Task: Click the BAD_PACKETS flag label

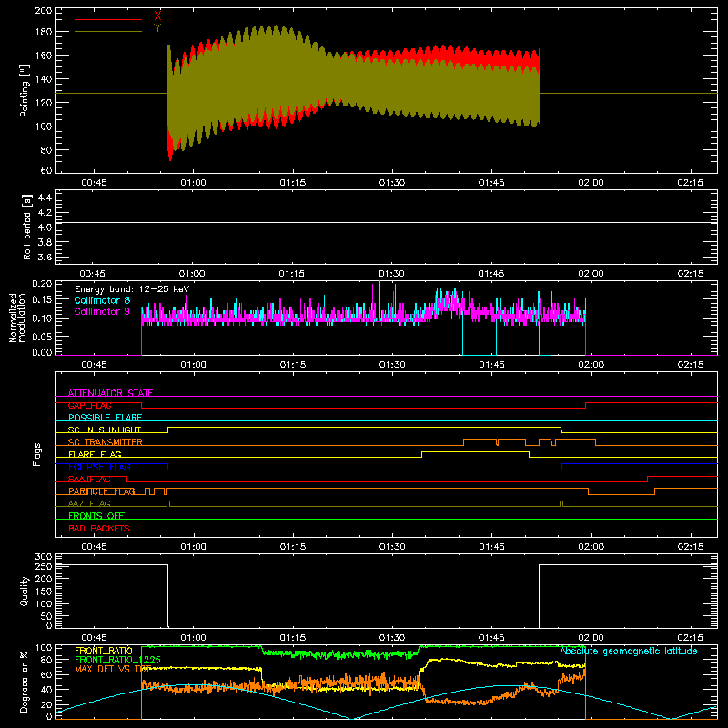Action: 99,528
